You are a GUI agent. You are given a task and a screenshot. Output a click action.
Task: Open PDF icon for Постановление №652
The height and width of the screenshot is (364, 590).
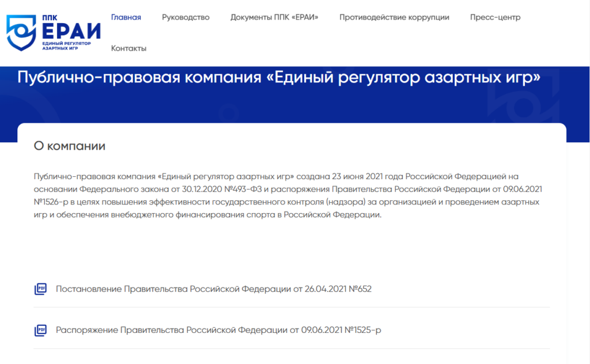[41, 289]
